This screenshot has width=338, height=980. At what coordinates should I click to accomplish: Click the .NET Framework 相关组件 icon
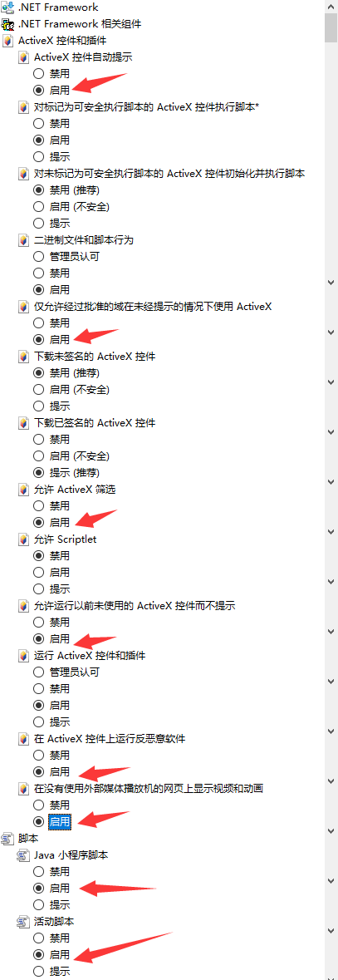click(x=7, y=24)
